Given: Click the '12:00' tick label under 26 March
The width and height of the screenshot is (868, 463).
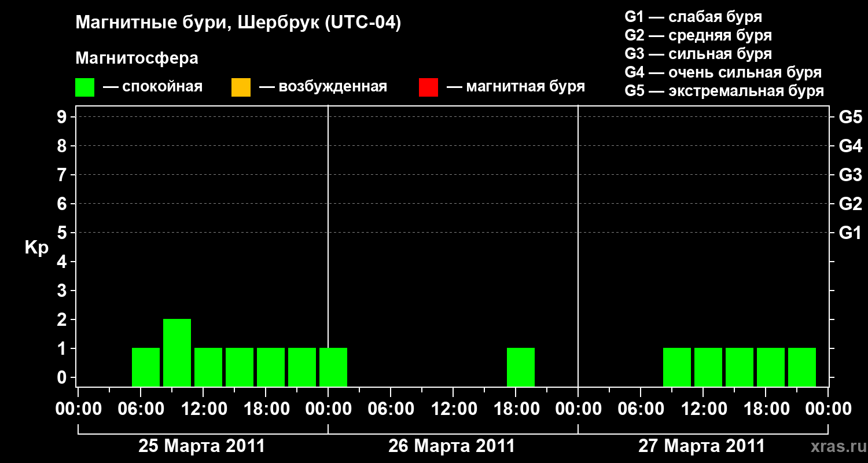Looking at the screenshot, I should [454, 409].
